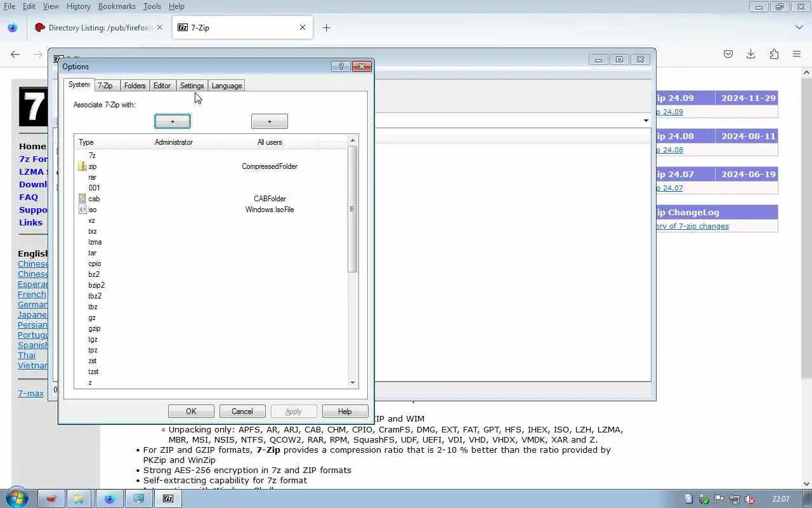812x508 pixels.
Task: Click the Help button in Options dialog
Action: [344, 411]
